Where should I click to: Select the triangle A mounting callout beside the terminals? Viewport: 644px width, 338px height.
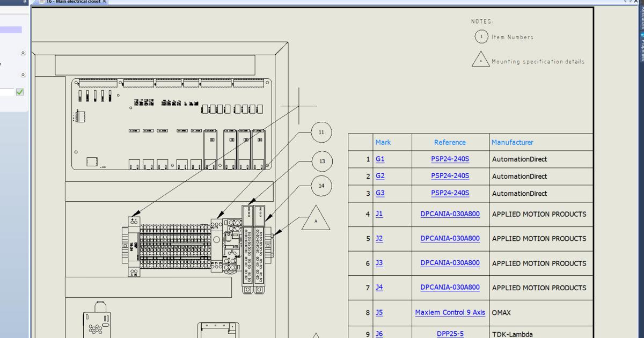316,220
